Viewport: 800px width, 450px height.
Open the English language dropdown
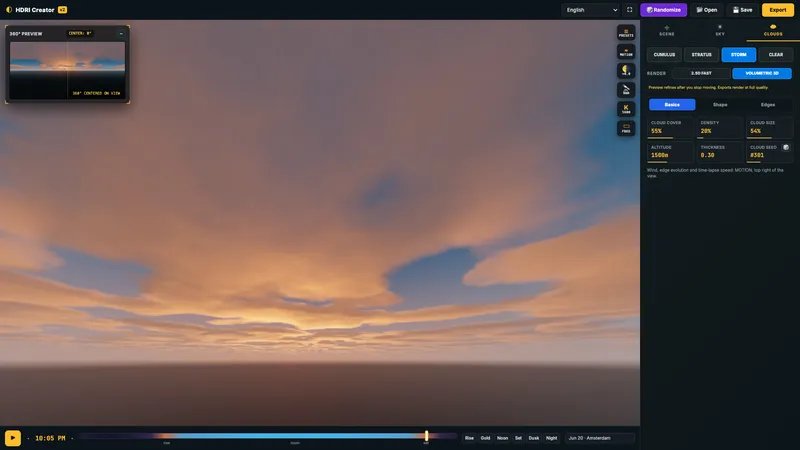pyautogui.click(x=591, y=10)
